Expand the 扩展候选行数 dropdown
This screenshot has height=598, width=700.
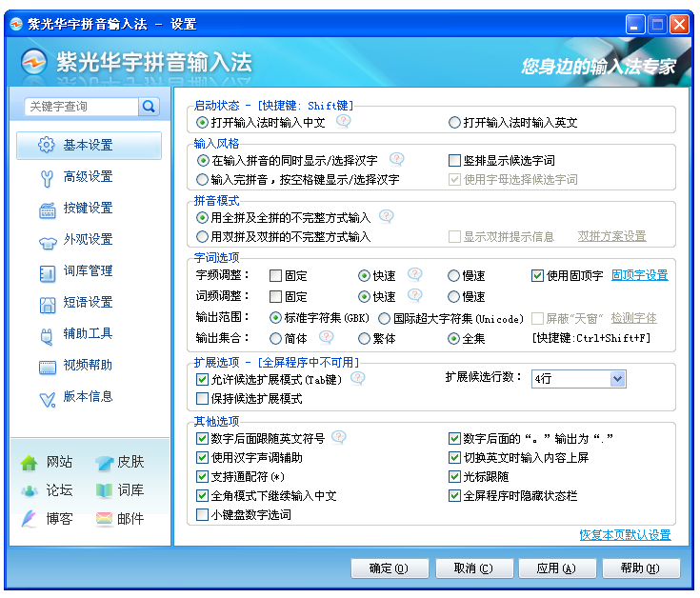coord(616,379)
